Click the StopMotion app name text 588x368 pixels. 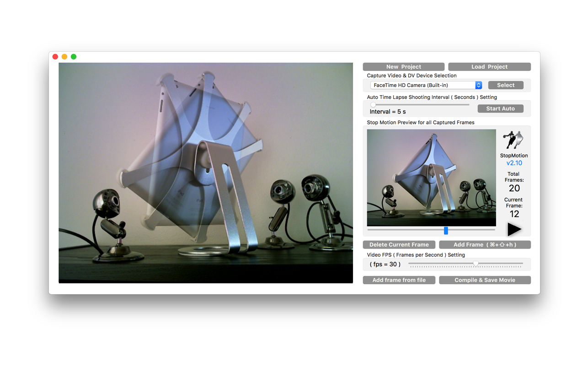click(514, 156)
